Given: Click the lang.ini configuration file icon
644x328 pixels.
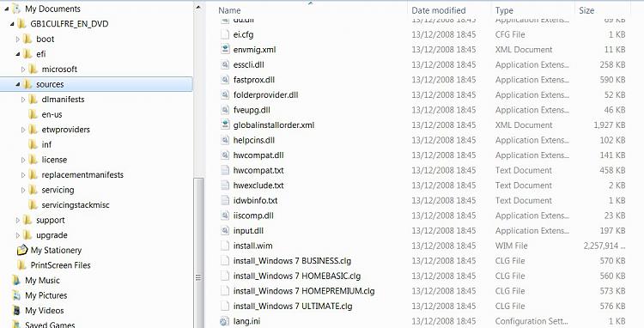Looking at the screenshot, I should click(225, 321).
